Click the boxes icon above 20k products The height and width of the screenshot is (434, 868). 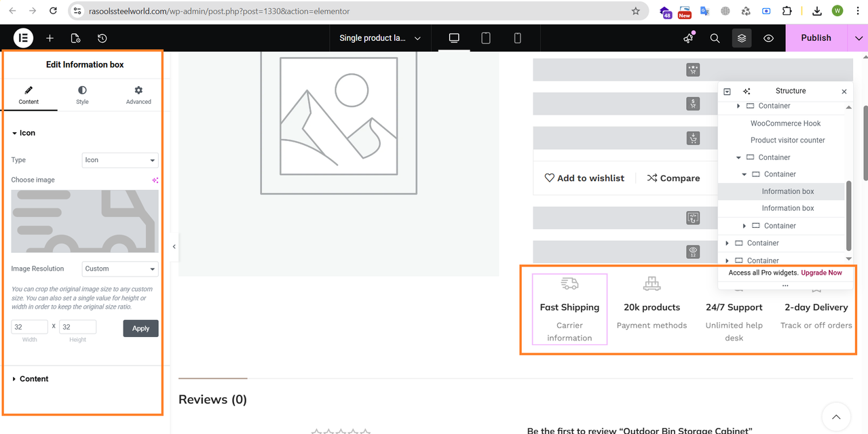pyautogui.click(x=652, y=283)
